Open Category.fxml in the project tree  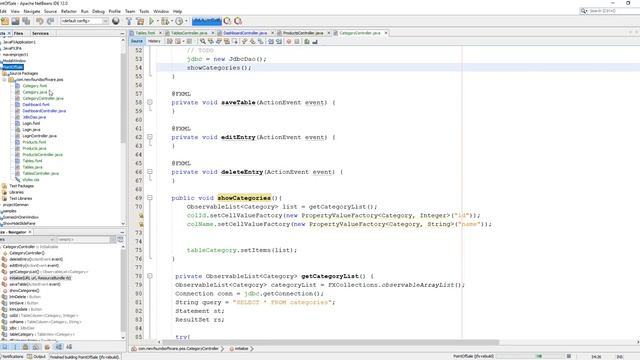point(35,86)
